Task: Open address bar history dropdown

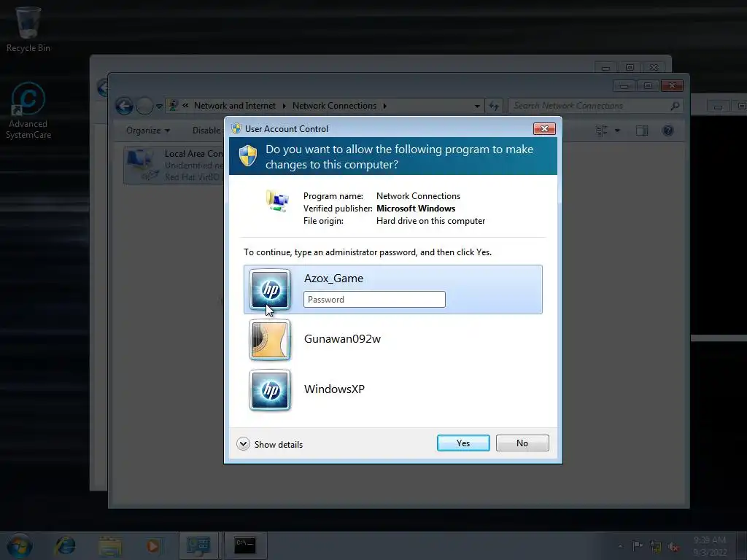Action: click(477, 106)
